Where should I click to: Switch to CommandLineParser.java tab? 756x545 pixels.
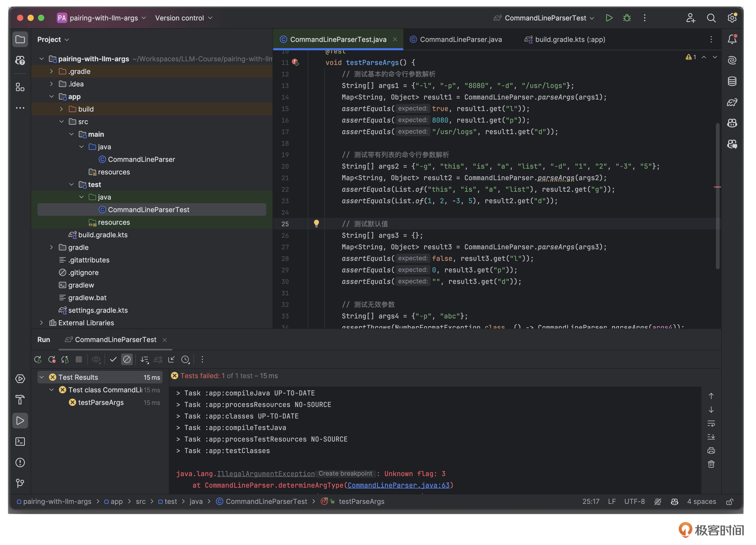click(460, 39)
